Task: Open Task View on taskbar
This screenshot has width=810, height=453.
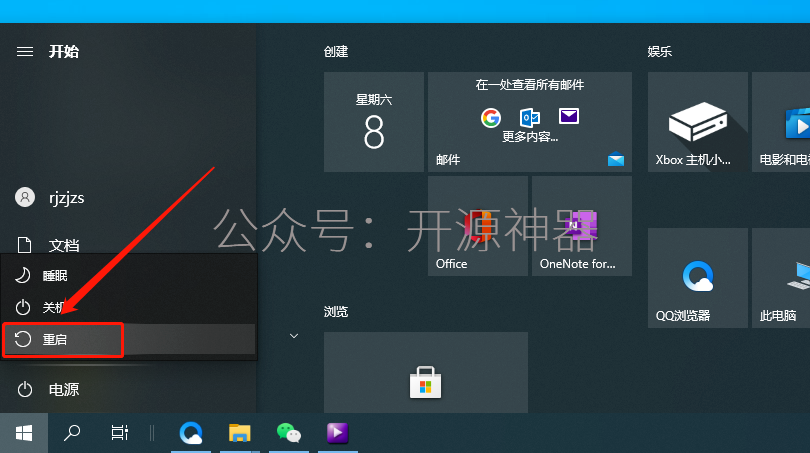Action: pos(119,433)
